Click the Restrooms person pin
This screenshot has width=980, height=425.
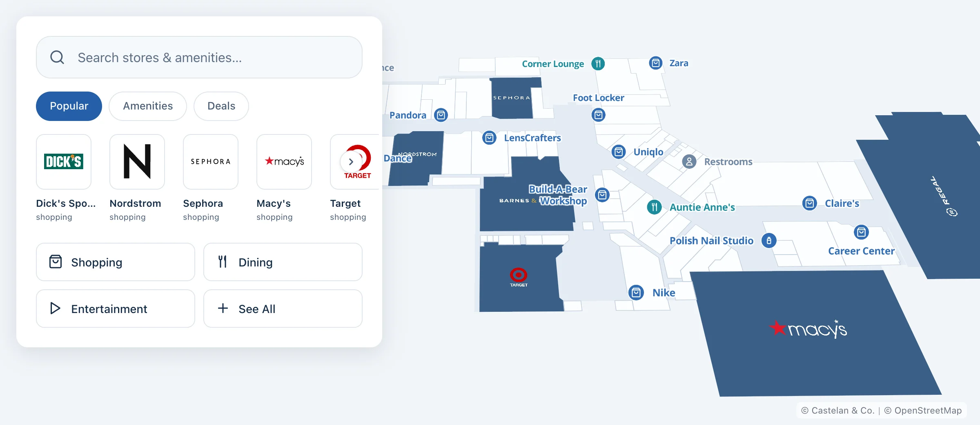[x=689, y=162]
